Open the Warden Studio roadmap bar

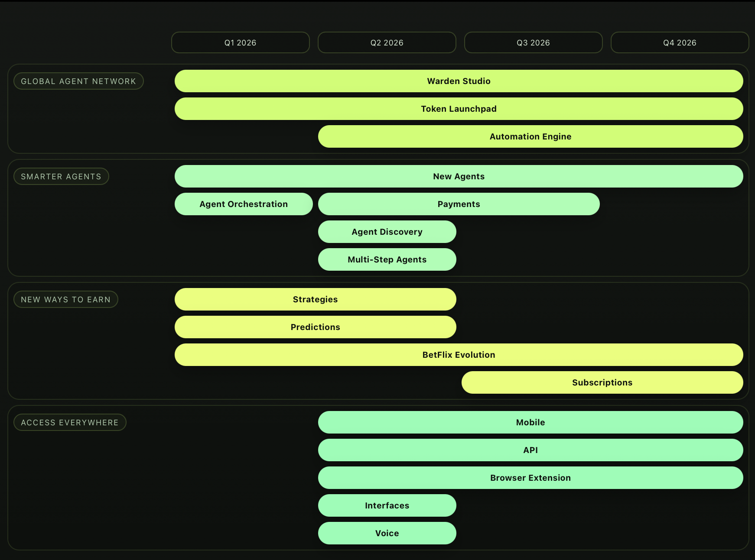(x=459, y=81)
